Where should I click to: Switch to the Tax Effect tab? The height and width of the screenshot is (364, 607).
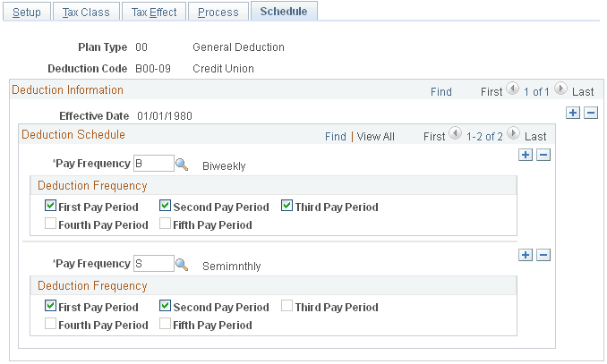pyautogui.click(x=154, y=12)
